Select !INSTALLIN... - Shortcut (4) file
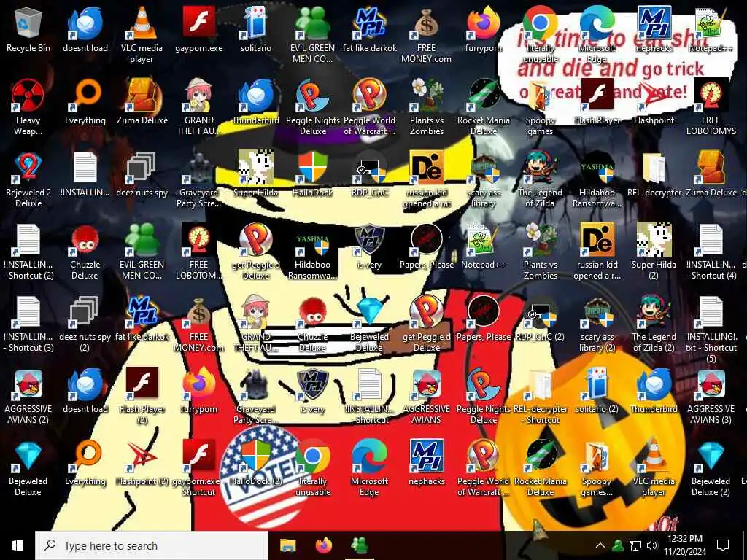This screenshot has height=560, width=747. pyautogui.click(x=711, y=252)
